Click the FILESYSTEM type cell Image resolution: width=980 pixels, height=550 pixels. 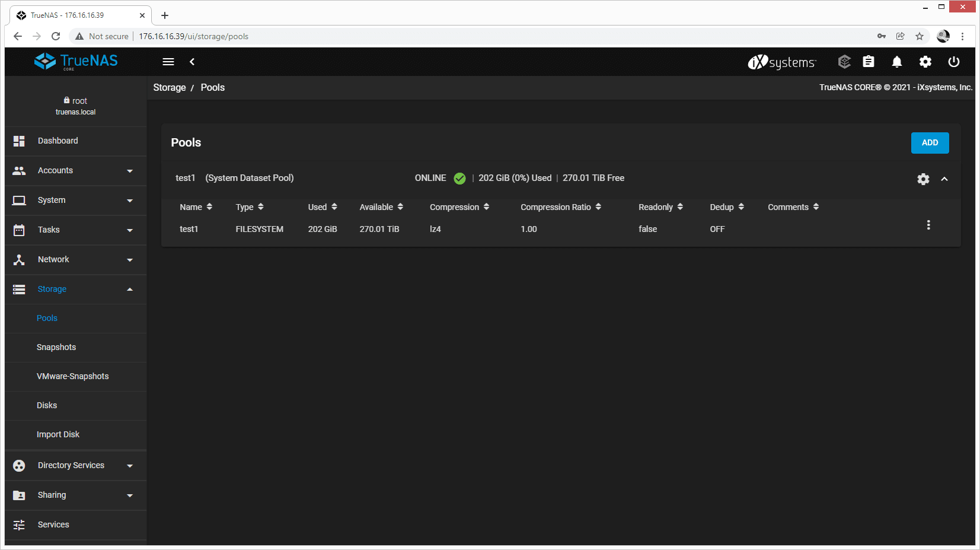(260, 229)
